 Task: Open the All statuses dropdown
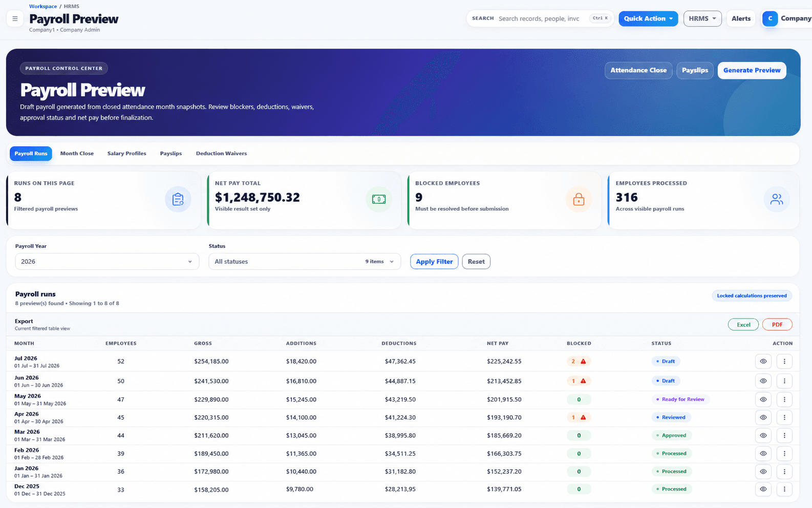[305, 261]
